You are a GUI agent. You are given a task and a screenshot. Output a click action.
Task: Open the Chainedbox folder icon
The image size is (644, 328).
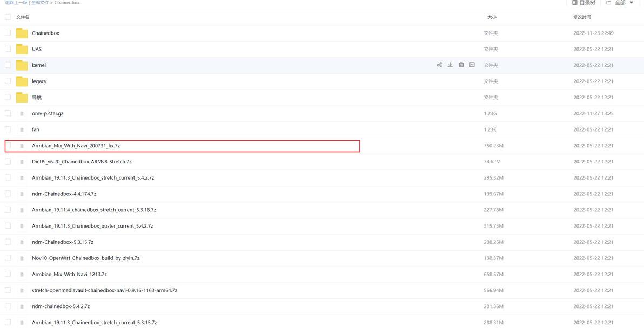point(22,33)
